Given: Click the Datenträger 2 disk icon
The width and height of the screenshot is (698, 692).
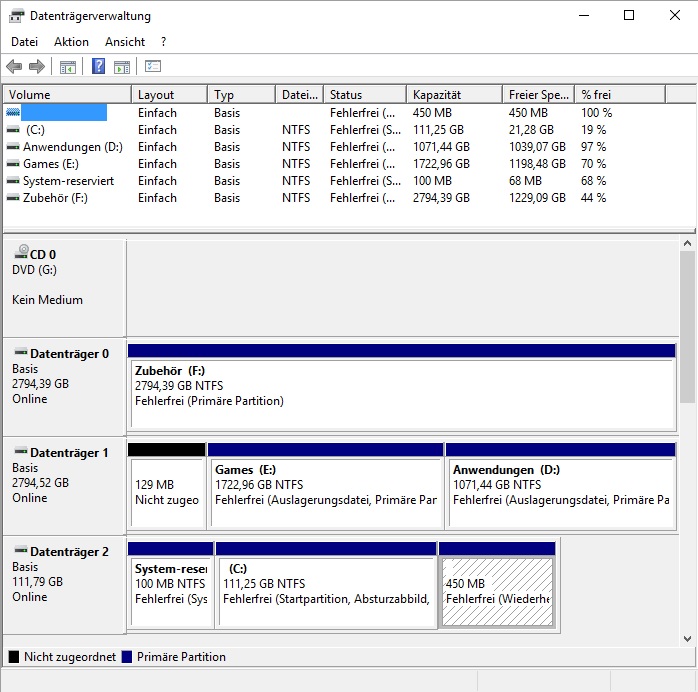Looking at the screenshot, I should (x=20, y=550).
